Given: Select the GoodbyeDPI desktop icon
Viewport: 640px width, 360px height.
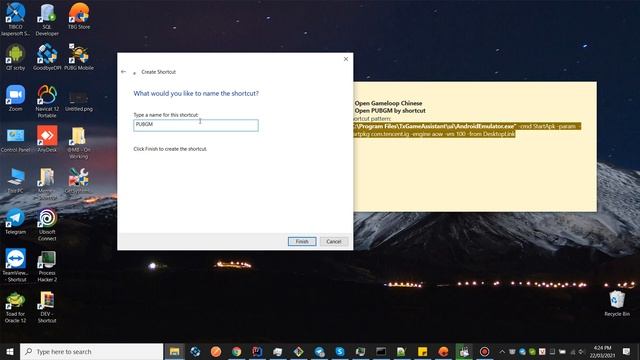Looking at the screenshot, I should (x=47, y=57).
